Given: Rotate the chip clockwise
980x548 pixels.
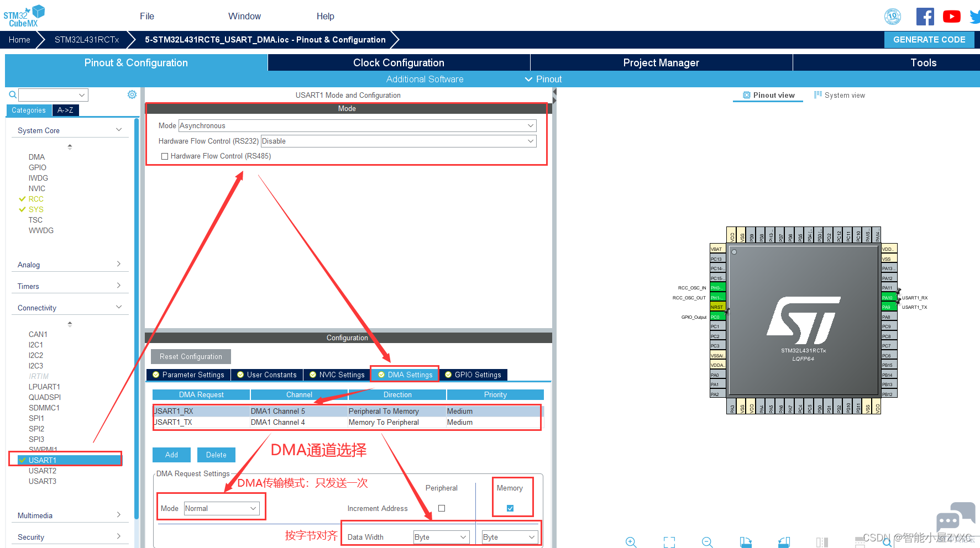Looking at the screenshot, I should (x=746, y=542).
